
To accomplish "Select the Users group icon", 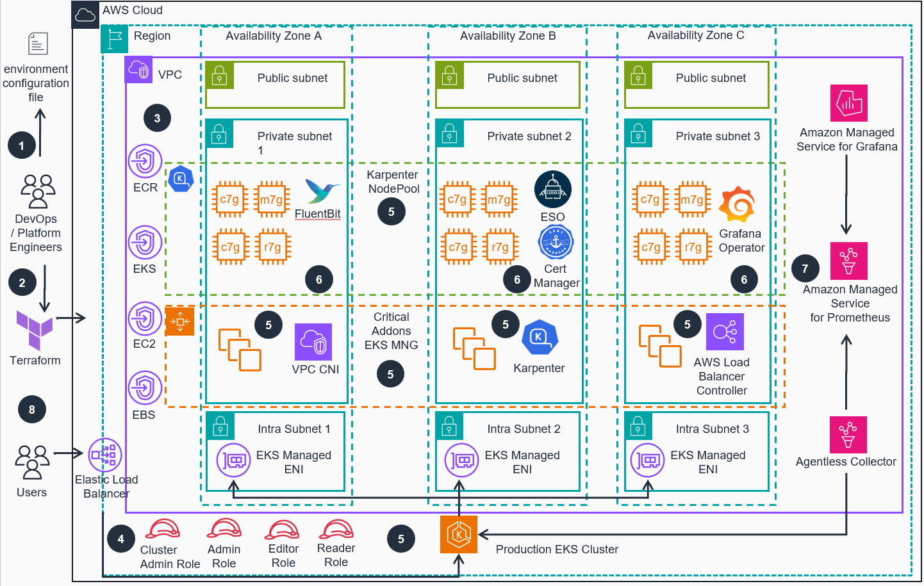I will tap(32, 462).
